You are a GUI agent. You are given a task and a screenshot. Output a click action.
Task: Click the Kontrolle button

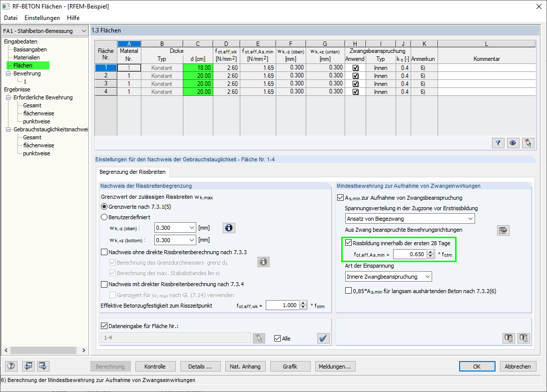pos(155,366)
